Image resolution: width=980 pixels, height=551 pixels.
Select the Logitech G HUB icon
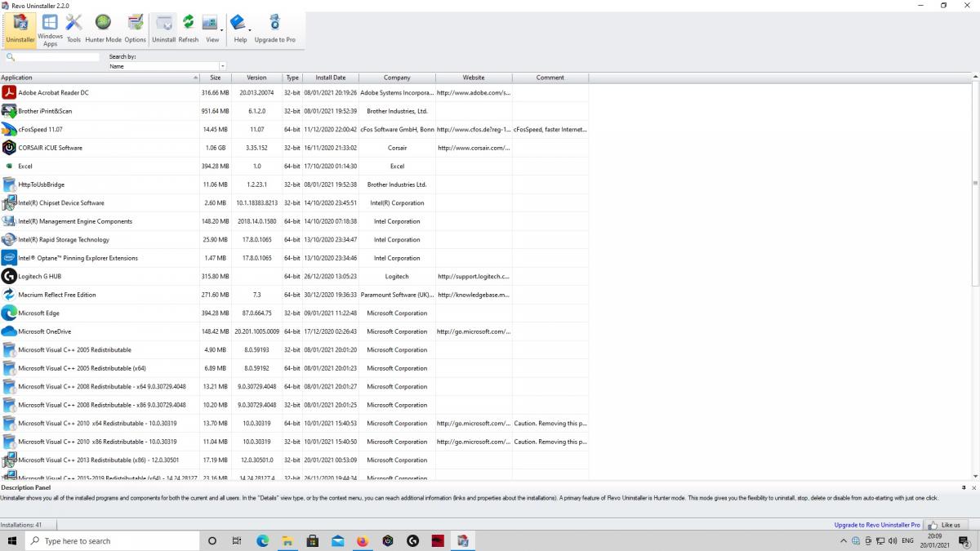point(9,276)
